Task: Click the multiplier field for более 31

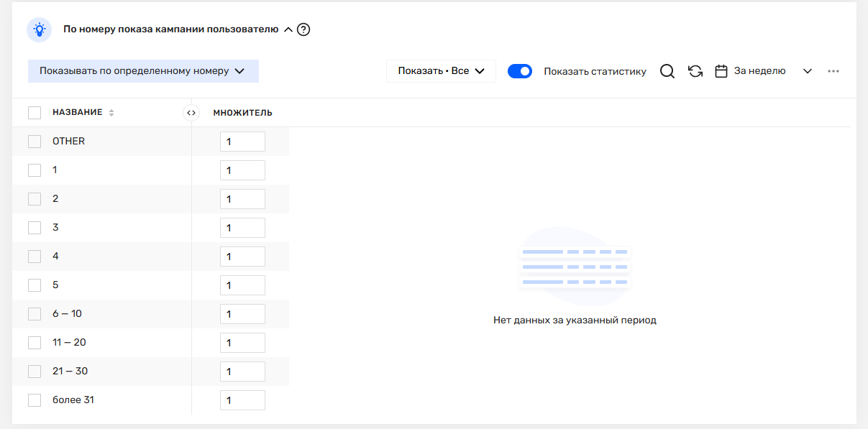Action: (x=242, y=400)
